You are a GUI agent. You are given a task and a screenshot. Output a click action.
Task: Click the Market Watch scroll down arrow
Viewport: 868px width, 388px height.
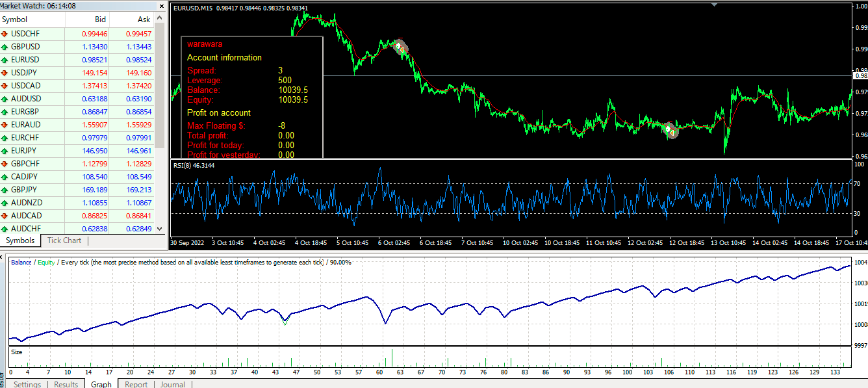(160, 230)
